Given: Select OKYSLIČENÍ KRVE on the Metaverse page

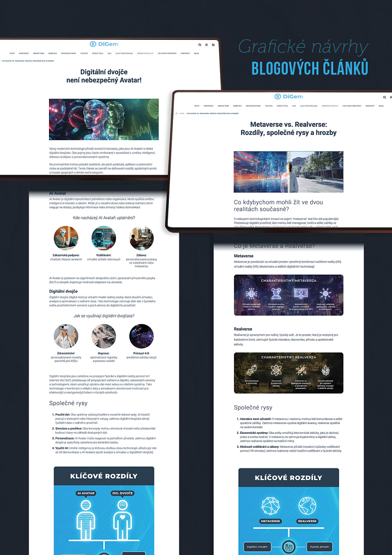Looking at the screenshot, I should [253, 106].
